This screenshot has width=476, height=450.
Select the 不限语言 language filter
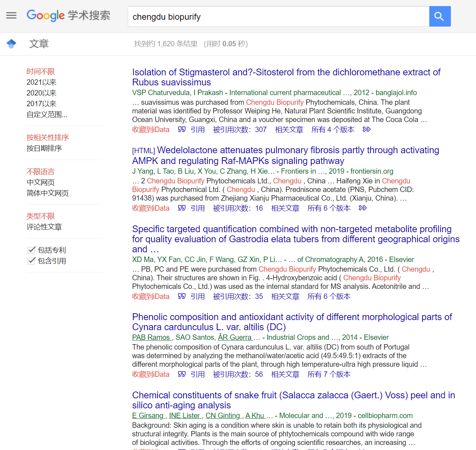(x=41, y=172)
